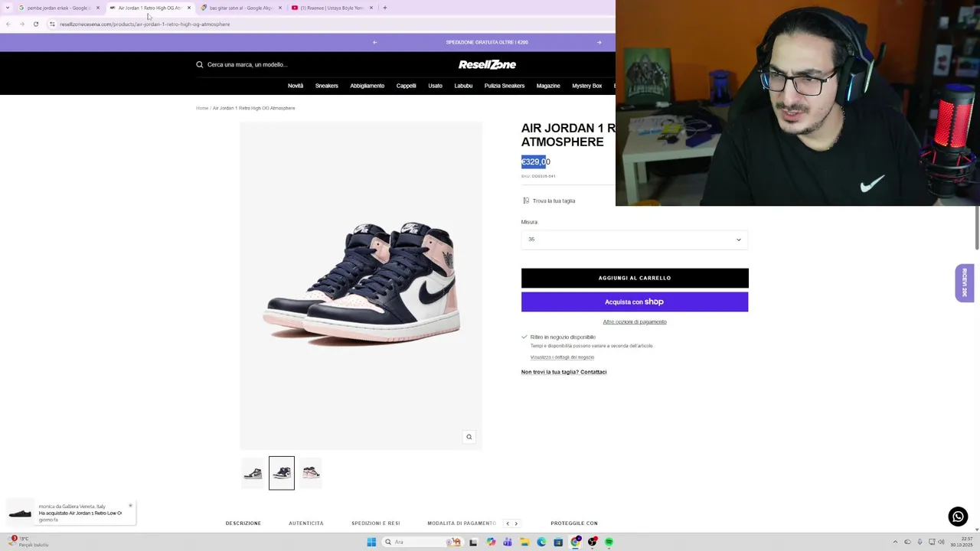Show next announcement banner message
Viewport: 980px width, 551px height.
pos(599,42)
